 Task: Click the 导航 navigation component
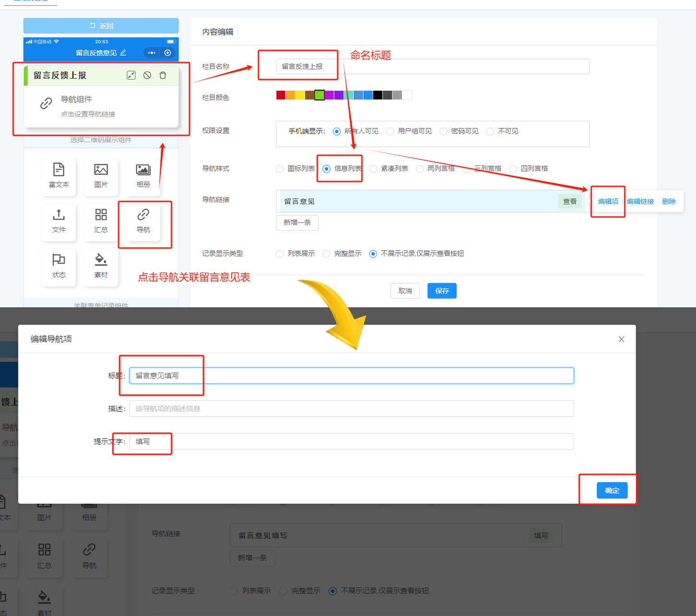click(x=143, y=221)
